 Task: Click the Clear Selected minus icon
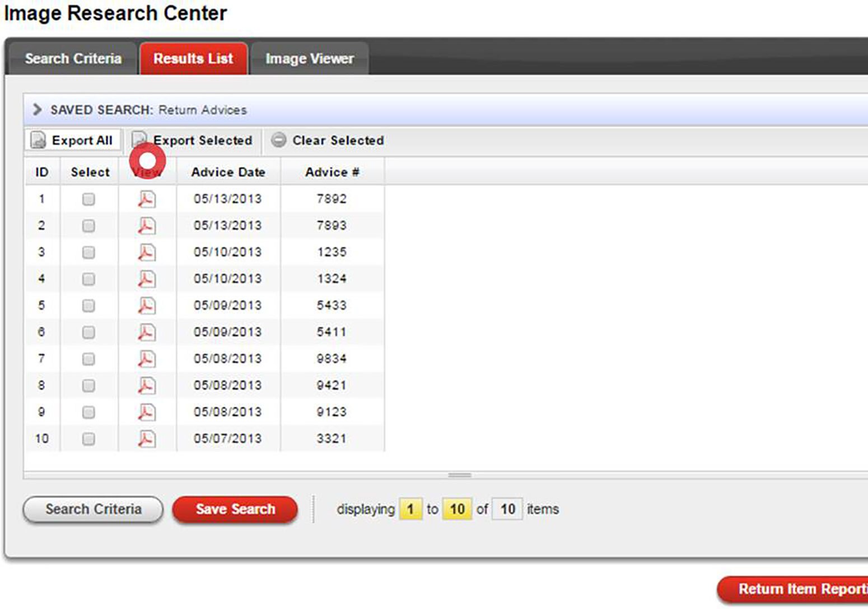tap(278, 140)
